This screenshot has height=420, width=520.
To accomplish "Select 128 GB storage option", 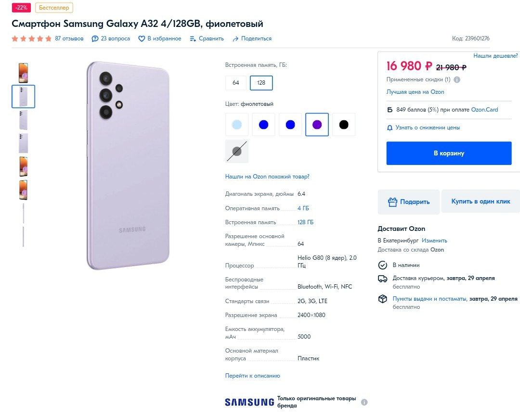I will pos(261,83).
